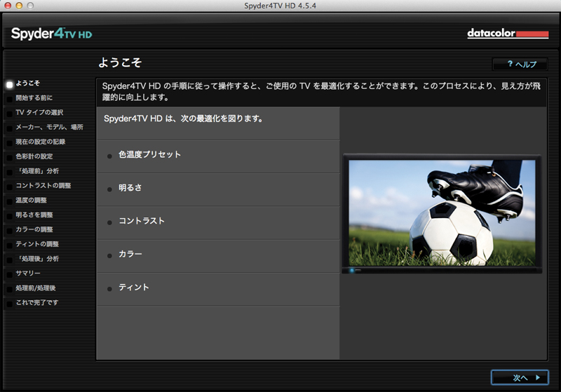
Task: Click the カラー list item
Action: [x=218, y=256]
